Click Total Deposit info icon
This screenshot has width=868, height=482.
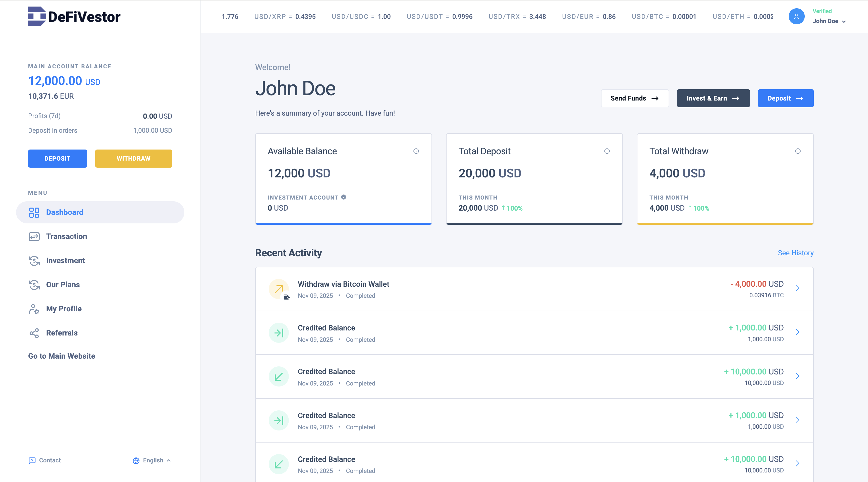click(607, 151)
